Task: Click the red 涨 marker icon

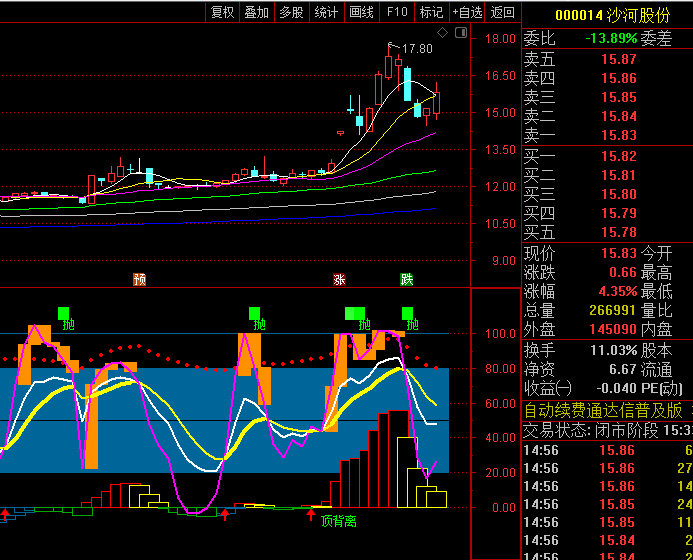Action: 340,279
